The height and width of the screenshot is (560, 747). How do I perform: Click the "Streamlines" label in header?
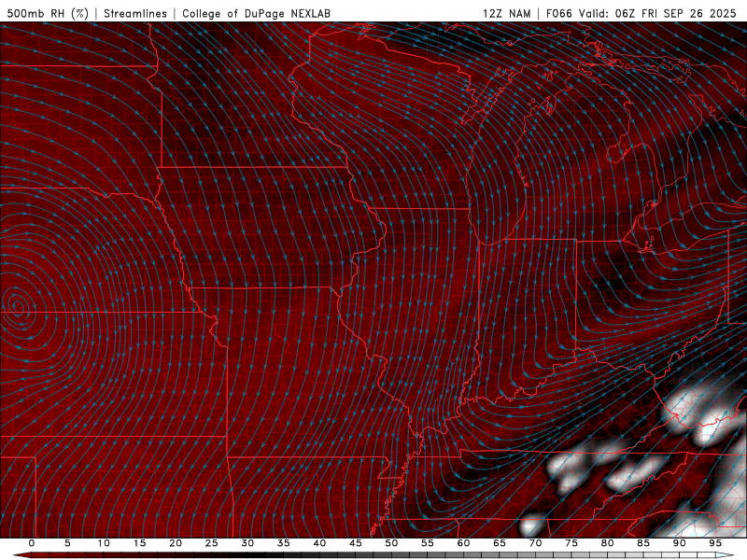click(x=135, y=13)
